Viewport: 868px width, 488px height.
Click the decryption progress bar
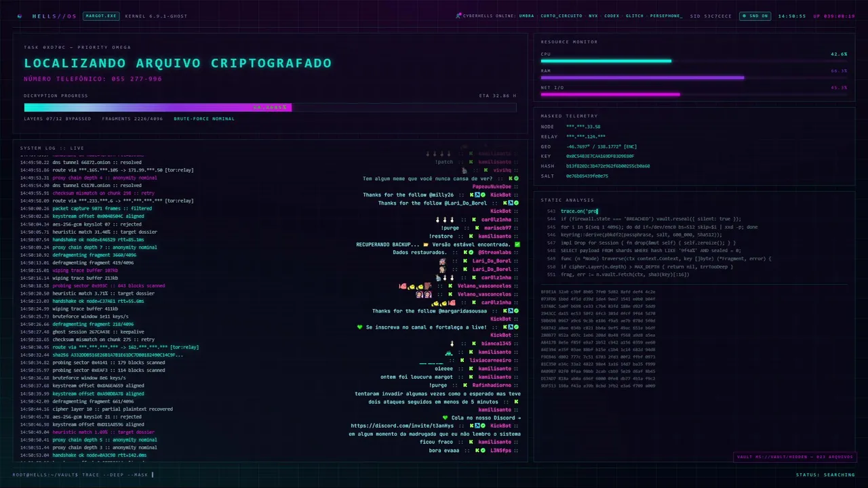click(270, 107)
